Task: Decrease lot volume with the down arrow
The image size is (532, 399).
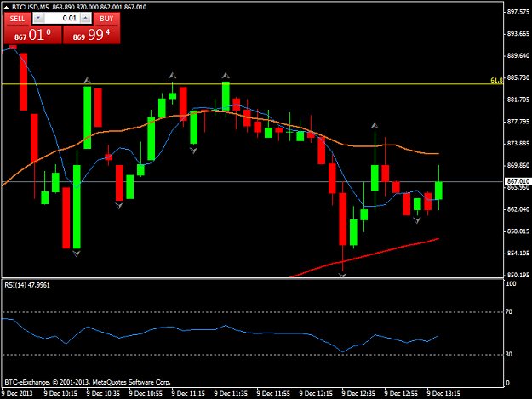Action: [x=38, y=18]
